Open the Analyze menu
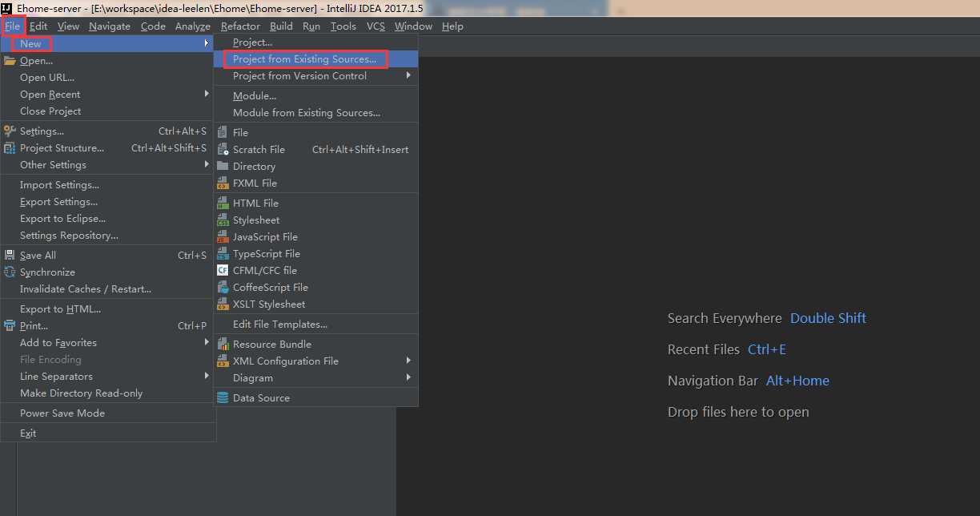 193,26
